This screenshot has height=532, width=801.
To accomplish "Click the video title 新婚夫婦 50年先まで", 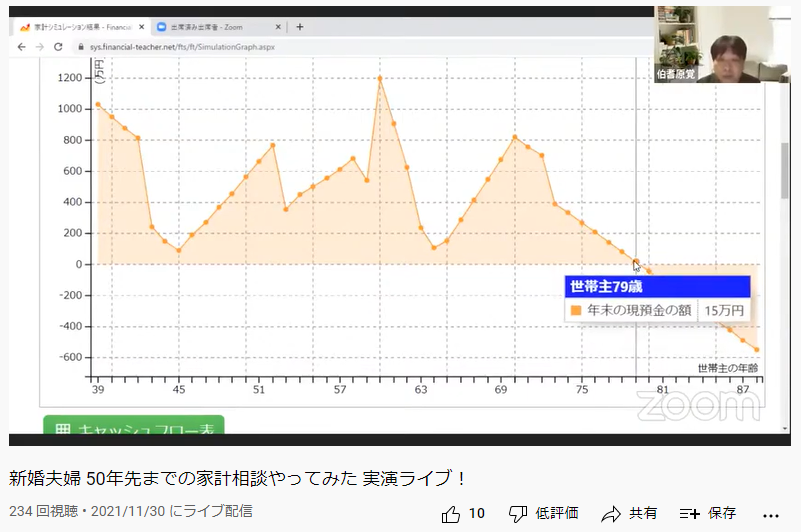I will pos(237,478).
